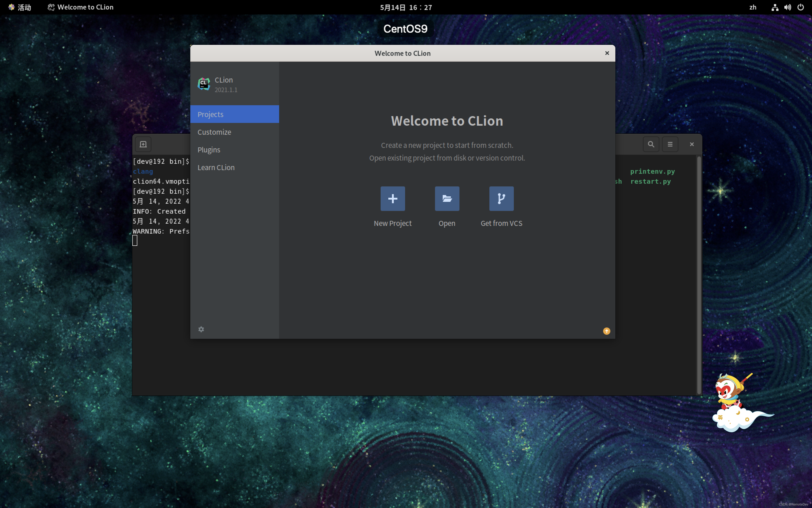Go to the Learn CLion tab
The height and width of the screenshot is (508, 812).
point(234,167)
